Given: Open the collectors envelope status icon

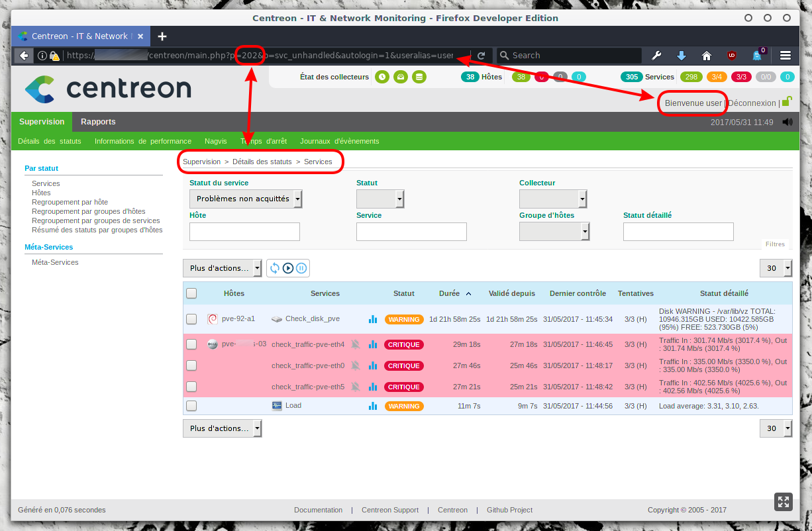Looking at the screenshot, I should (400, 77).
